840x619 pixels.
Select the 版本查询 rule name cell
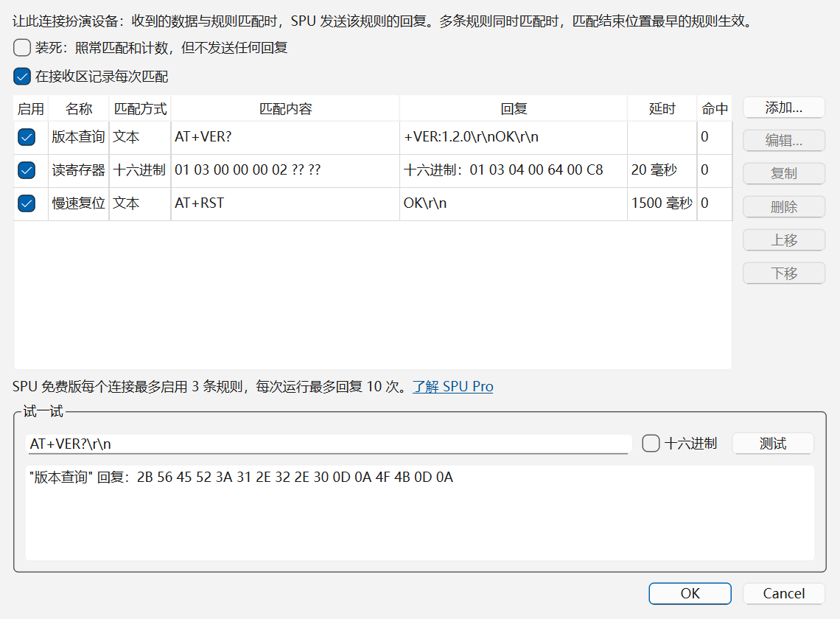tap(79, 137)
